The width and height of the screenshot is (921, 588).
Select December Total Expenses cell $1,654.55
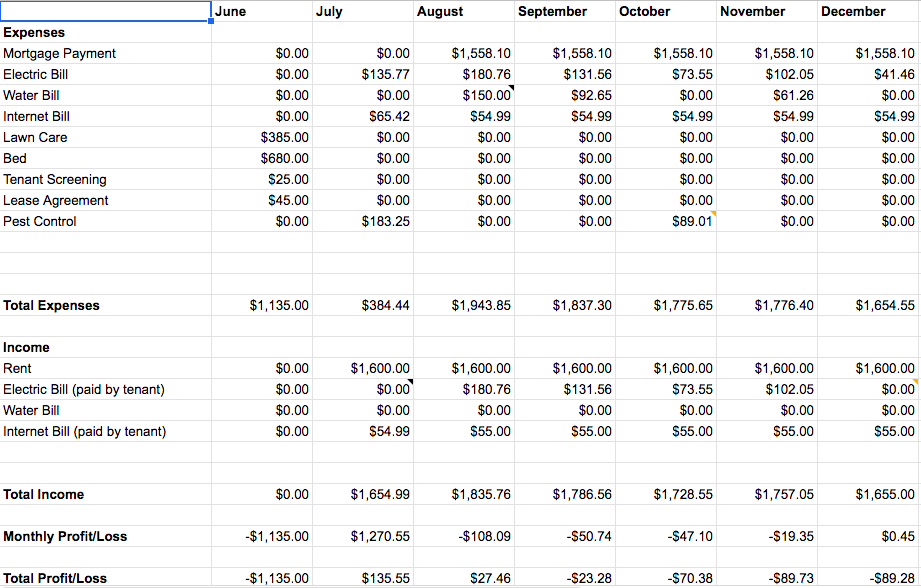point(869,305)
